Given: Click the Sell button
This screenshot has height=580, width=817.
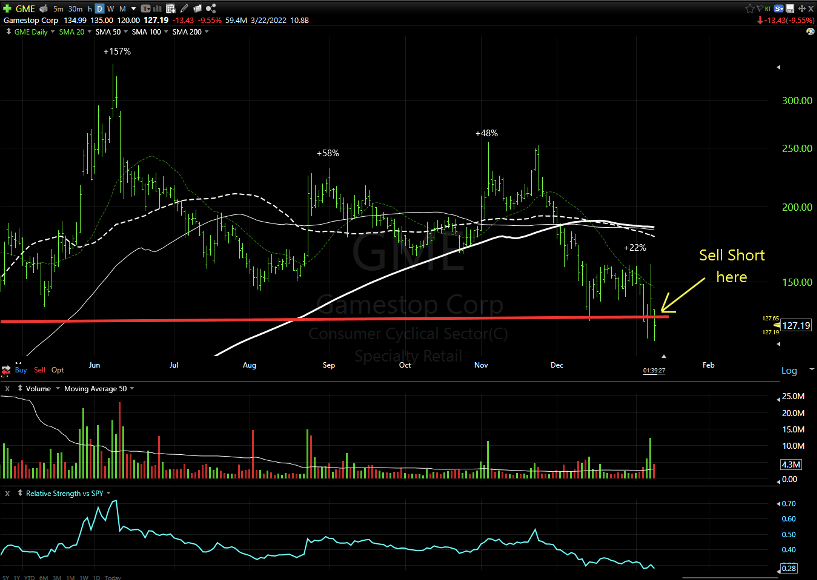Looking at the screenshot, I should 41,368.
